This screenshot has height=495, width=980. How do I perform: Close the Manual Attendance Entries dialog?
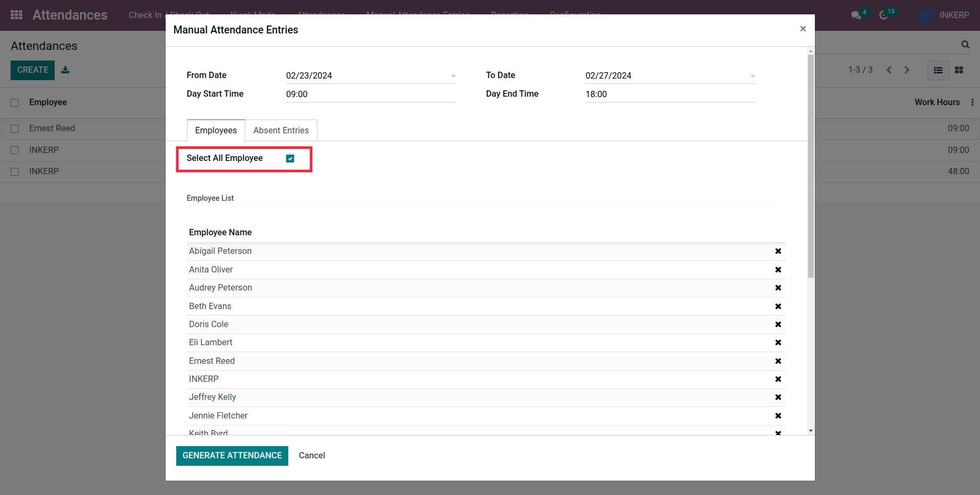(803, 29)
